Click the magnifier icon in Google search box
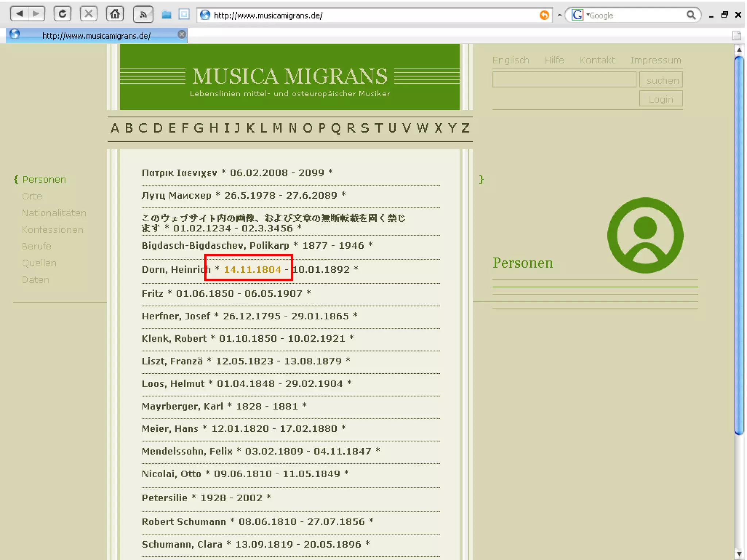Image resolution: width=747 pixels, height=560 pixels. 690,15
